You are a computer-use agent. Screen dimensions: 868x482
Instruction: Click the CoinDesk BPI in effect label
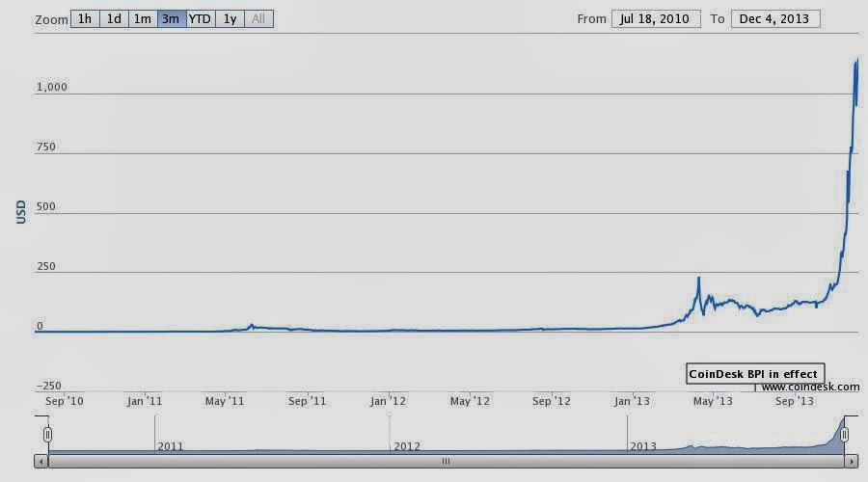755,373
